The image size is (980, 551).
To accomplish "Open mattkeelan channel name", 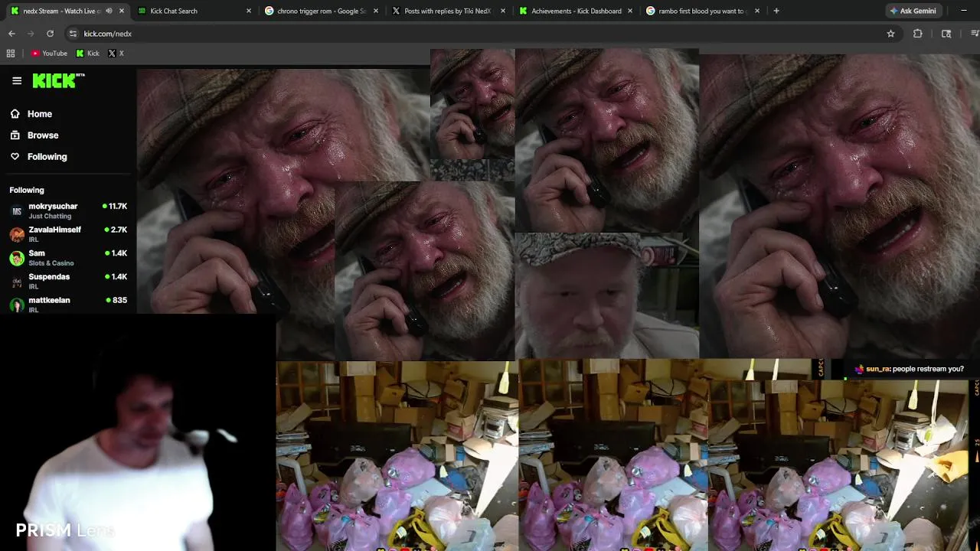I will click(x=49, y=300).
